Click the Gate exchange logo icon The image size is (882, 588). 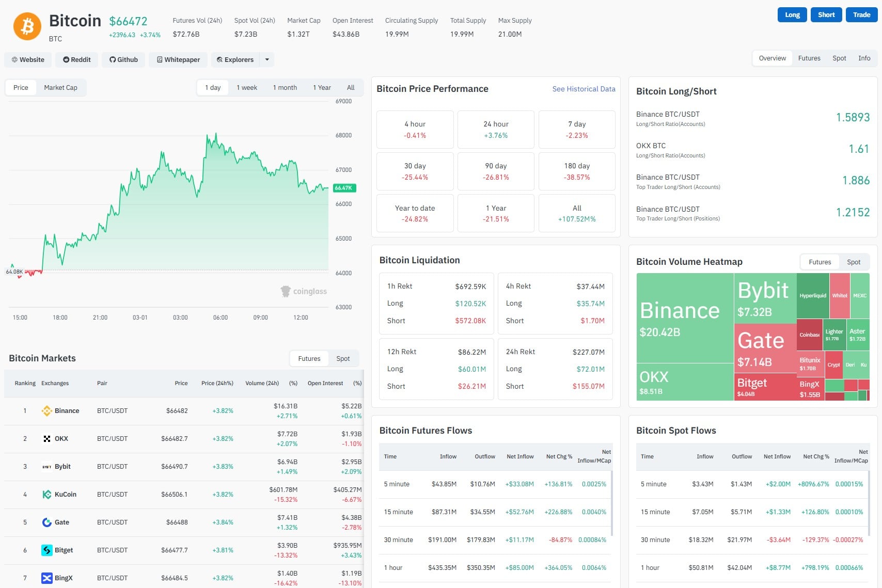46,522
